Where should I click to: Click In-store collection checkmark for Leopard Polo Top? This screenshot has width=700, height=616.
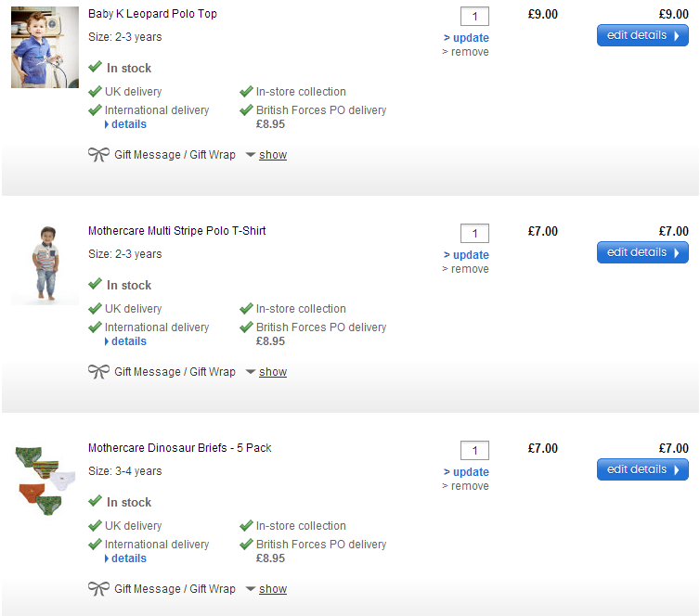(246, 92)
